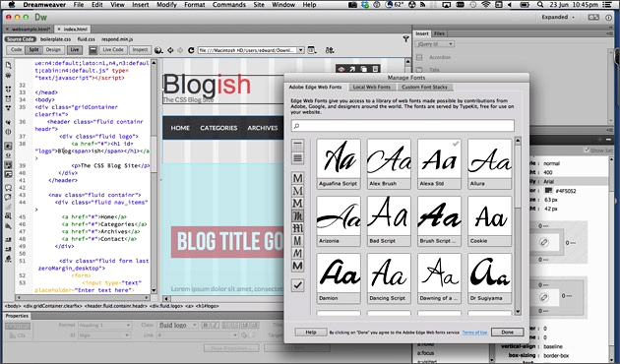Open the jQuery UI category dropdown
The width and height of the screenshot is (620, 364).
434,44
